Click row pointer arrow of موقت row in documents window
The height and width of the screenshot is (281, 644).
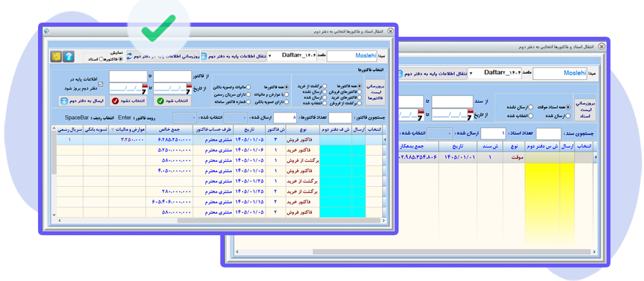pos(596,157)
